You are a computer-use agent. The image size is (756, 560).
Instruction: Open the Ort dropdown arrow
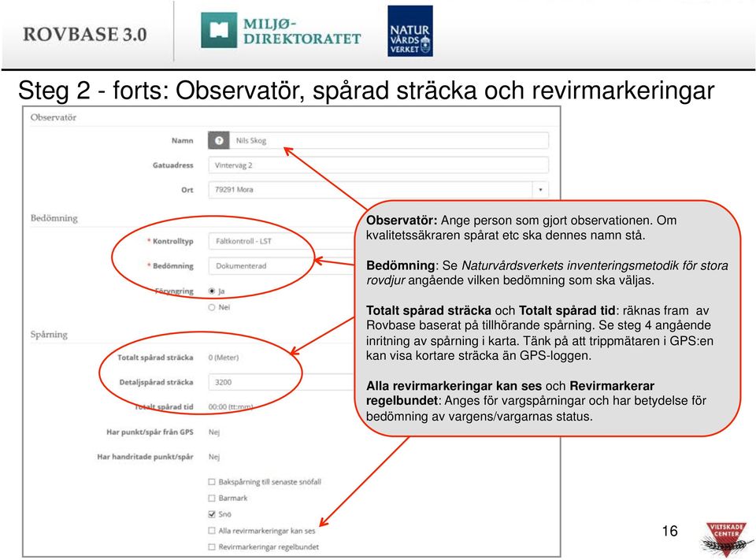click(540, 190)
